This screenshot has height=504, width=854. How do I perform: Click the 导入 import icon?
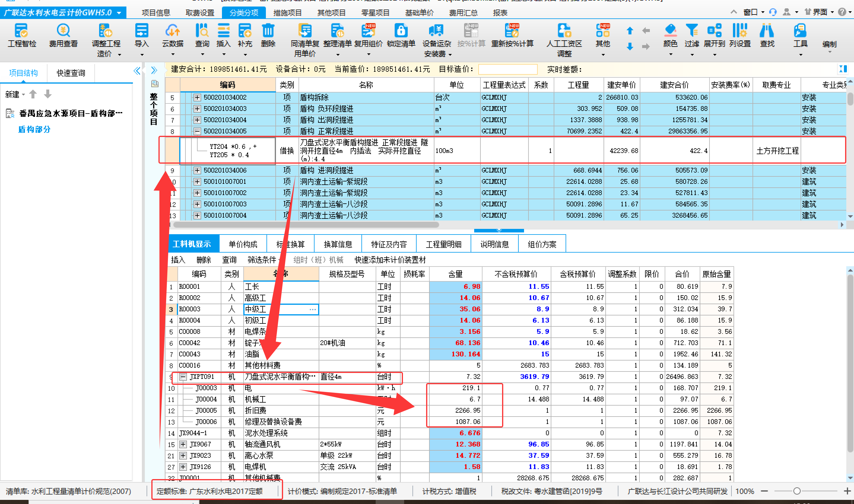pyautogui.click(x=142, y=31)
